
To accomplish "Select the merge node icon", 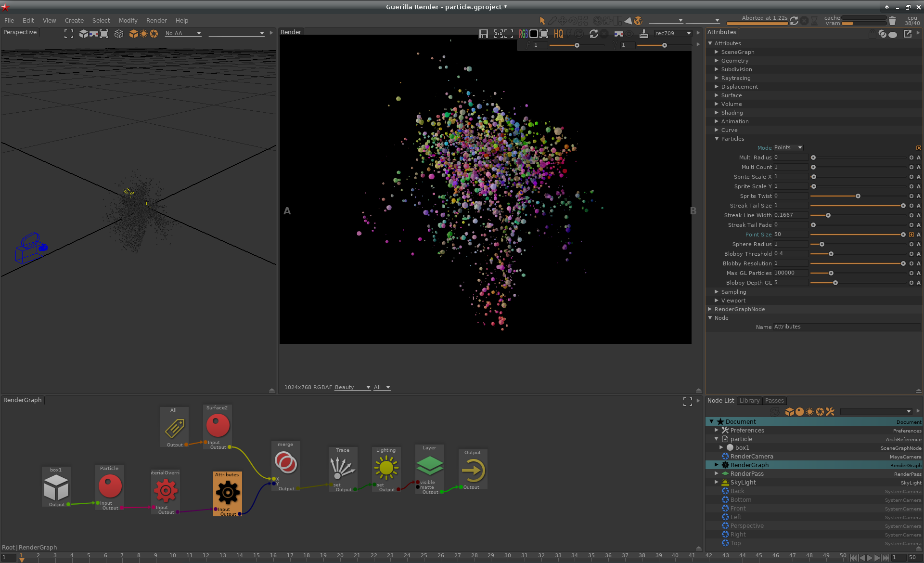I will [285, 463].
